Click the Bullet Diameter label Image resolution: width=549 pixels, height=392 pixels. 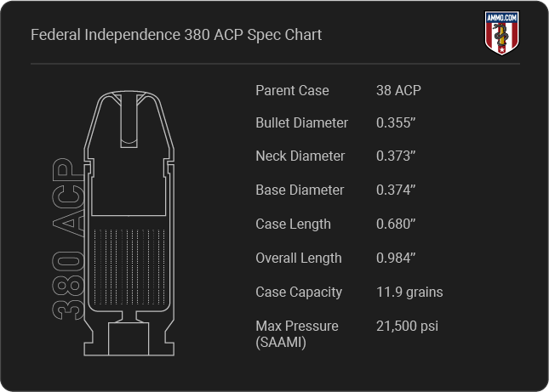coord(302,122)
